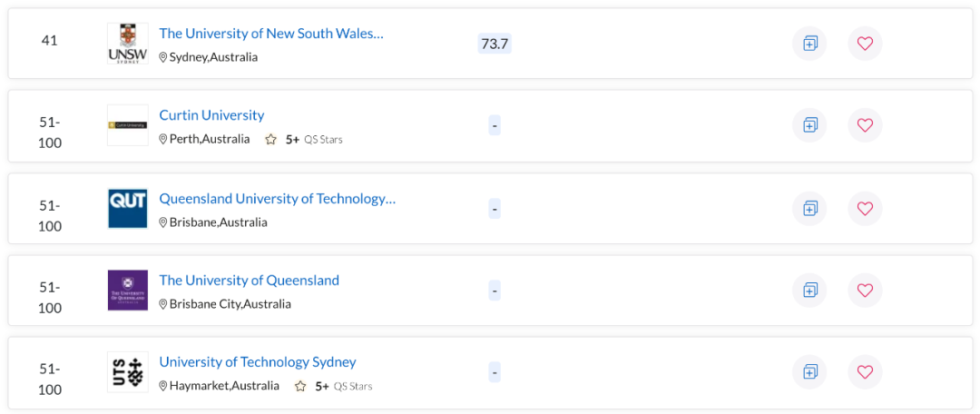Image resolution: width=980 pixels, height=414 pixels.
Task: Click the UNSW Sydney logo
Action: [127, 44]
